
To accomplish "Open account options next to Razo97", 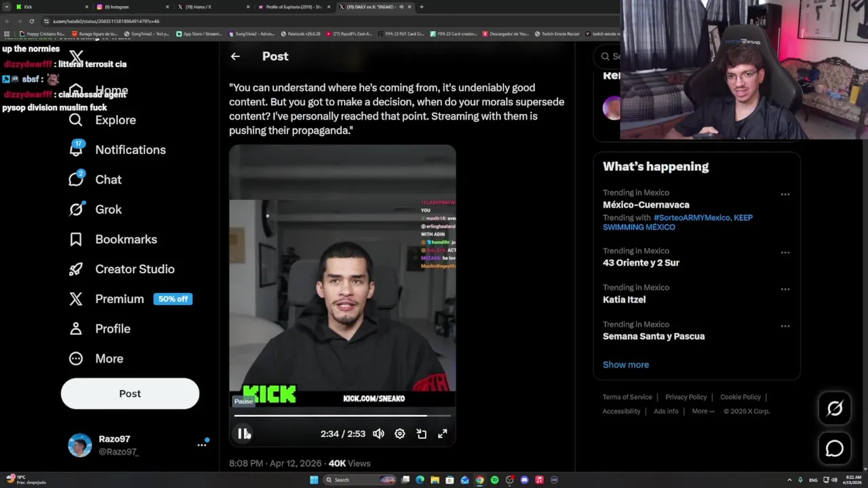I will point(202,445).
